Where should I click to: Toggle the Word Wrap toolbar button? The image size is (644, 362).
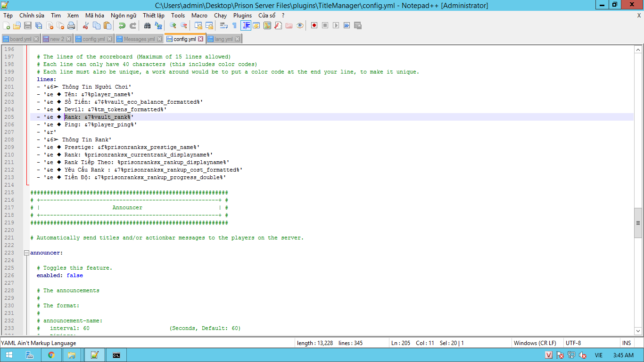(224, 25)
